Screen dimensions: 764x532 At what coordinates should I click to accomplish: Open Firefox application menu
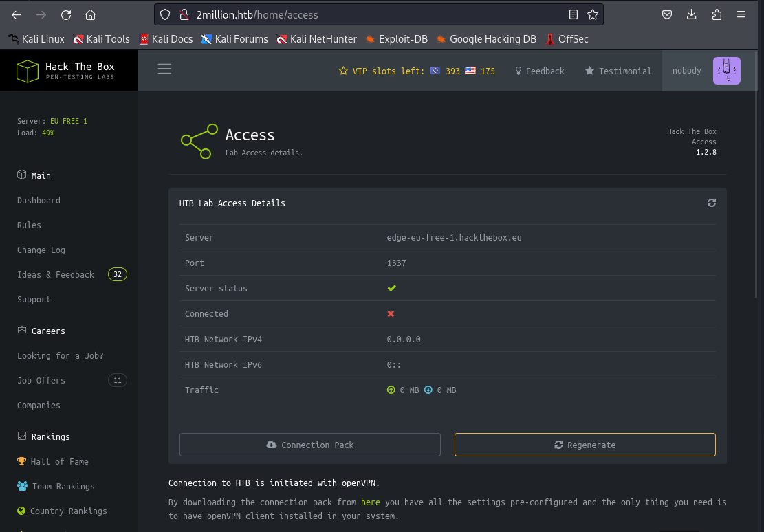point(741,14)
